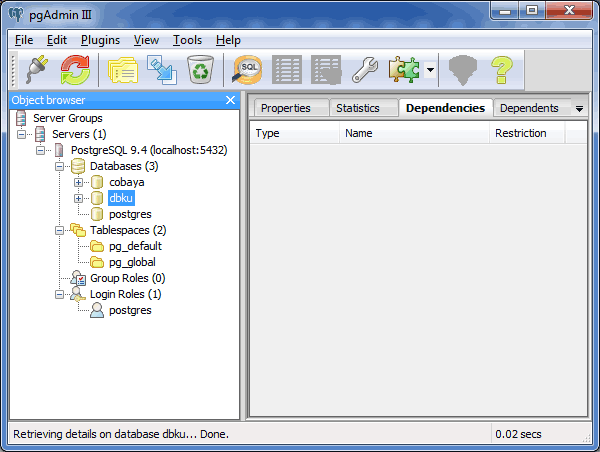This screenshot has width=600, height=452.
Task: Select the postgres login role label
Action: click(x=130, y=310)
